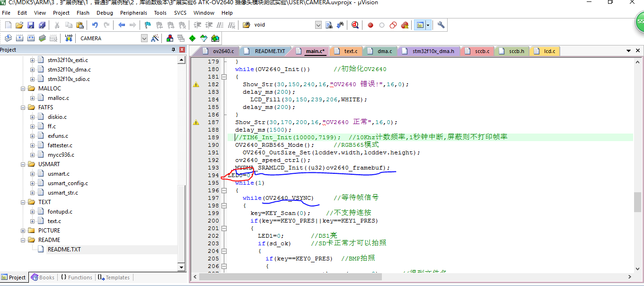
Task: Toggle the Window layout button
Action: pos(420,25)
